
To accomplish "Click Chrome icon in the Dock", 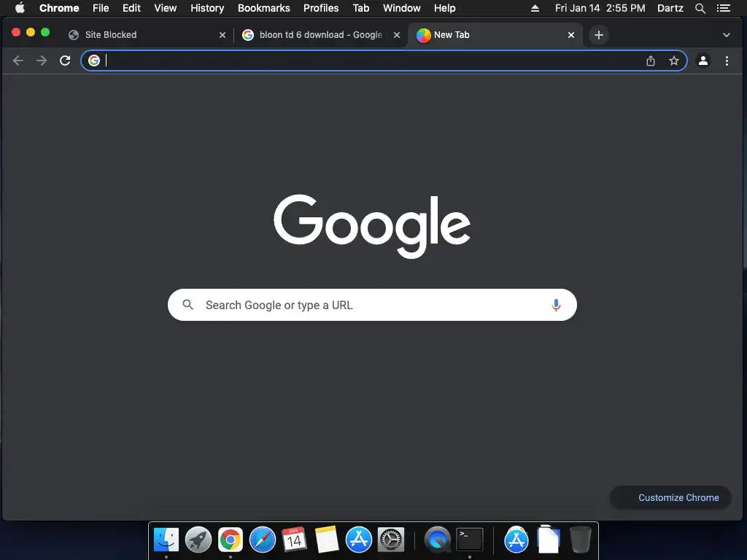I will (x=230, y=540).
